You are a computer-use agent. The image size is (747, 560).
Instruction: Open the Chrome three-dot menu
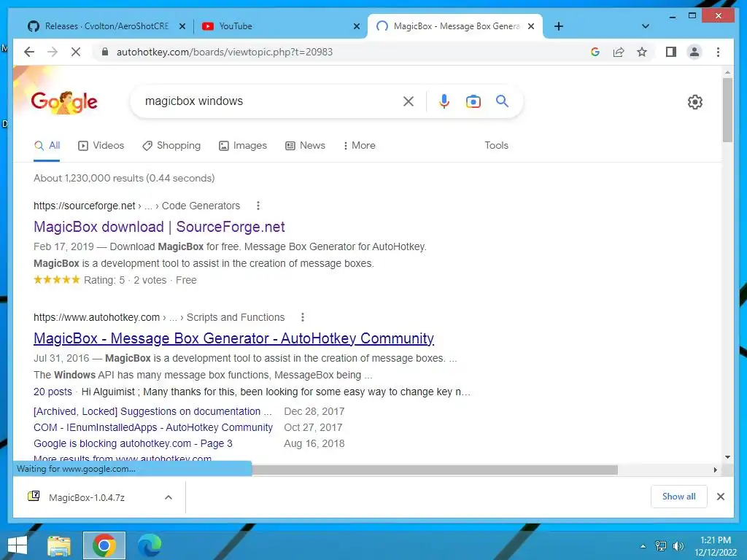point(718,52)
